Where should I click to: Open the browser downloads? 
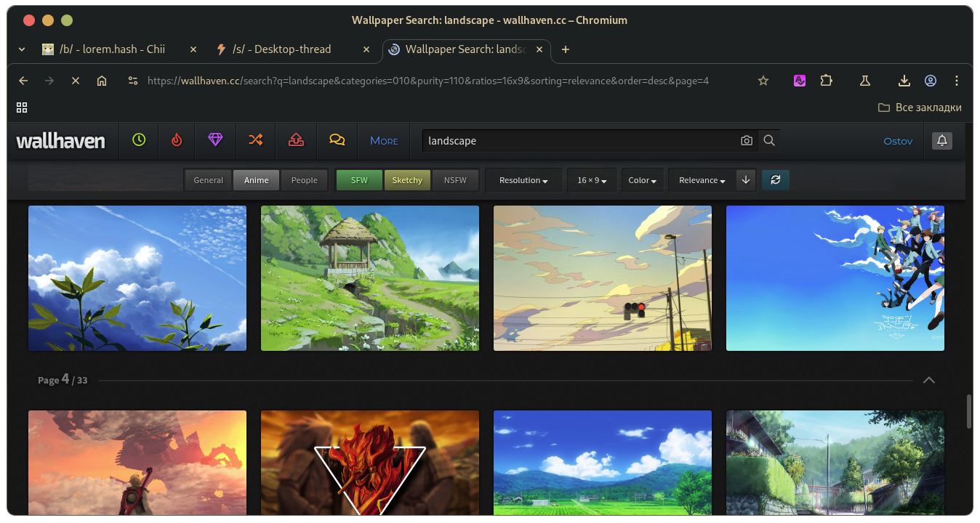[904, 81]
